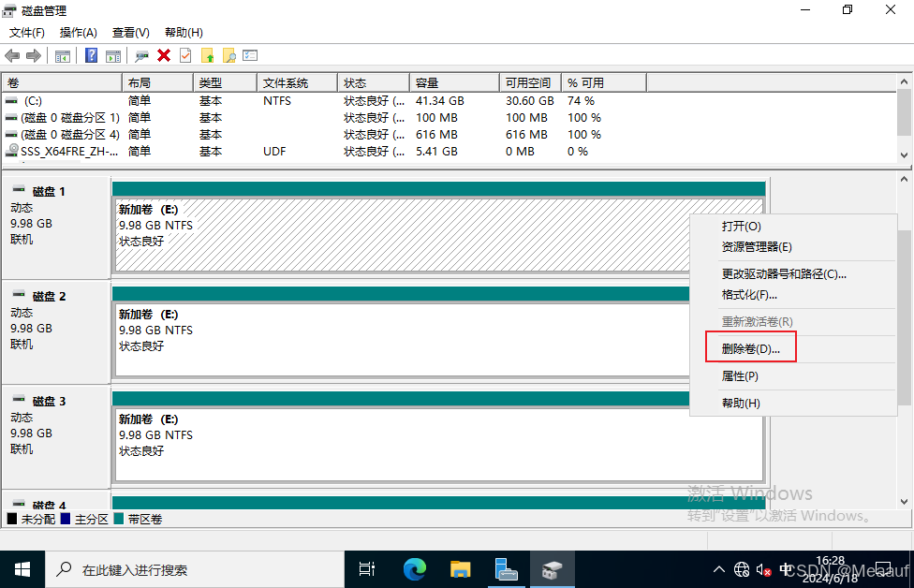Click the 41.34 GB capacity cell
This screenshot has width=914, height=588.
click(440, 101)
